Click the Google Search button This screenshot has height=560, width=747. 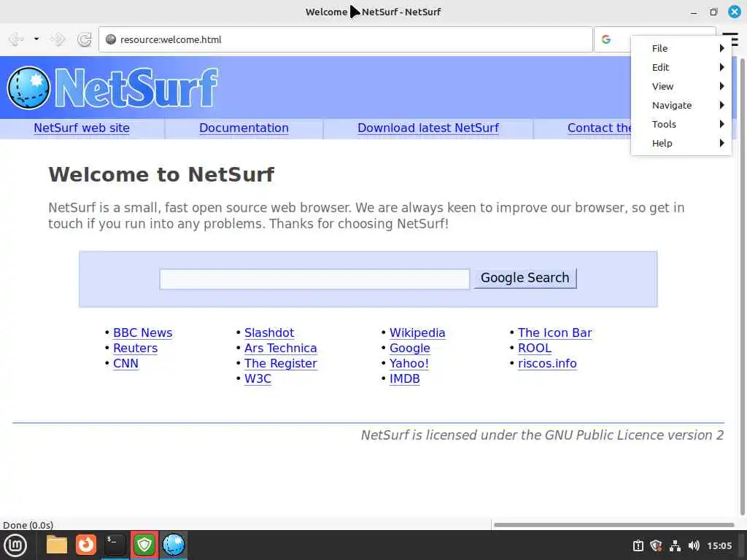[525, 278]
